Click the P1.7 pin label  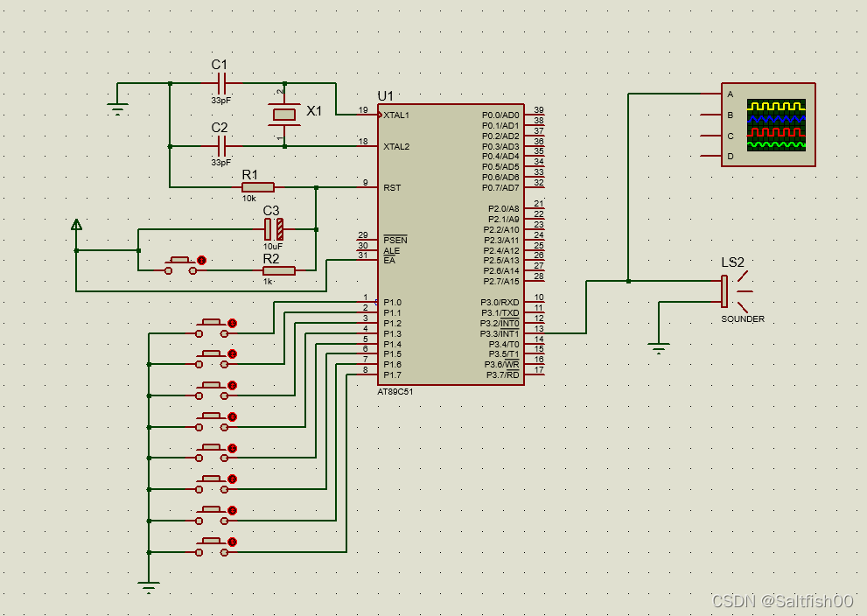pyautogui.click(x=393, y=375)
